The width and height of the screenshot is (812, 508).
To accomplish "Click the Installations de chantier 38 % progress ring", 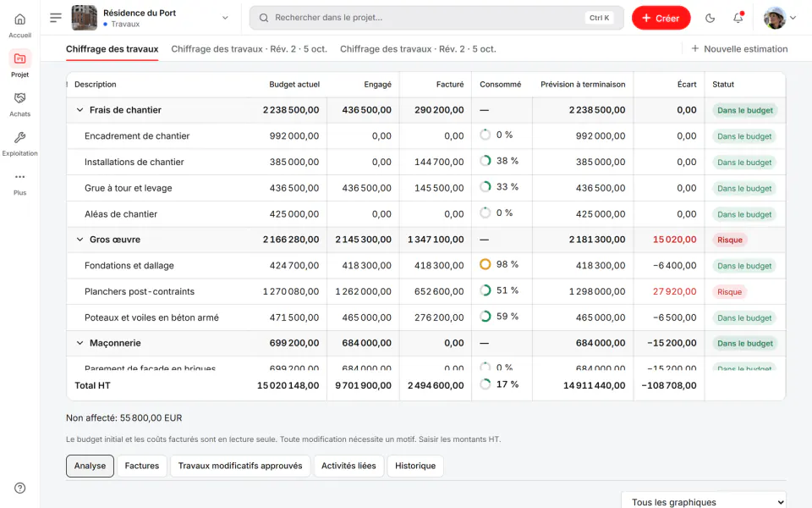I will [486, 161].
